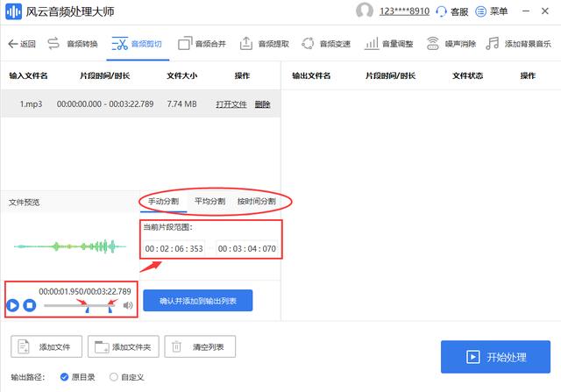This screenshot has height=392, width=561.
Task: Minimize the application window
Action: (x=526, y=11)
